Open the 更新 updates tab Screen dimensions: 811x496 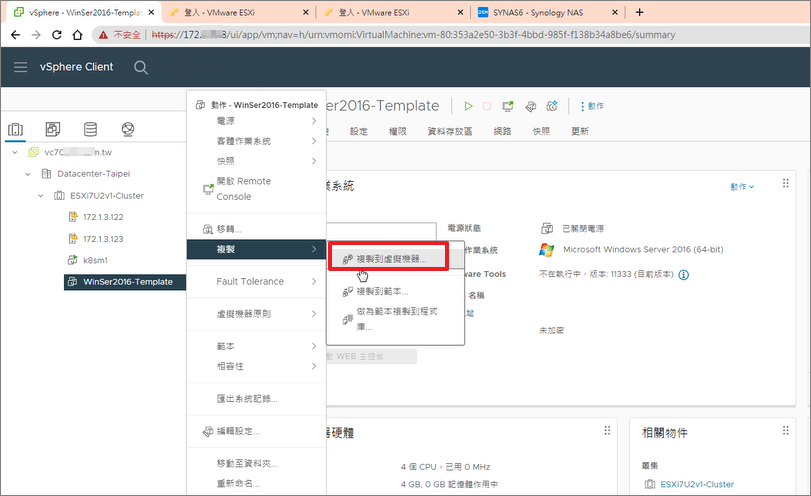580,131
